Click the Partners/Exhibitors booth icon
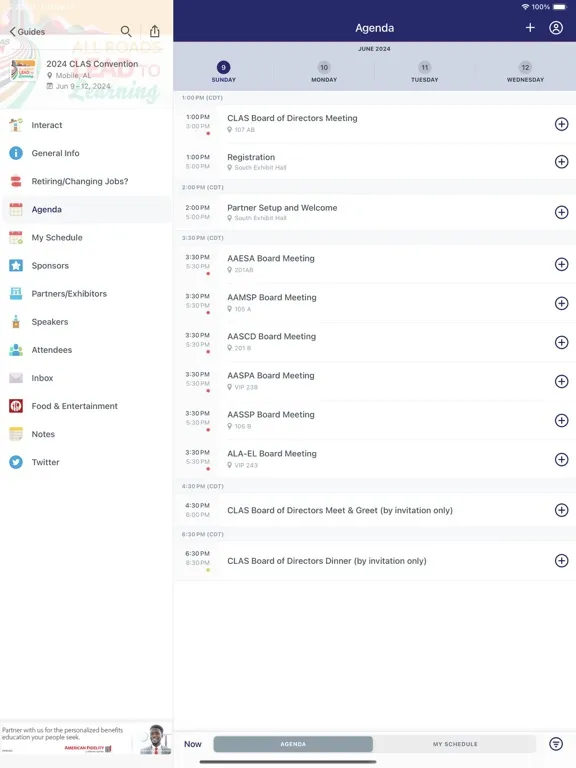 click(16, 293)
